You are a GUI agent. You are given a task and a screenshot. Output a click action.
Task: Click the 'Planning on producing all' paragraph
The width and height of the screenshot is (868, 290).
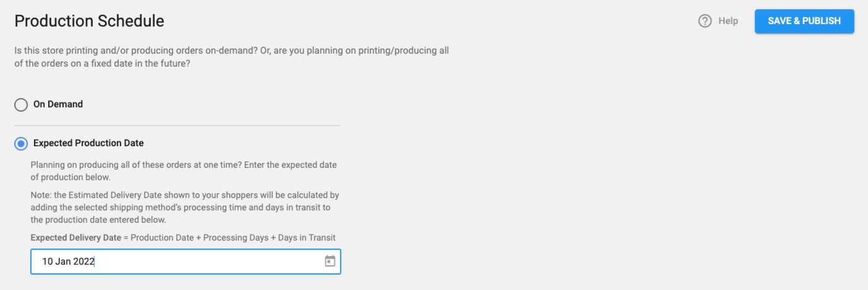184,165
